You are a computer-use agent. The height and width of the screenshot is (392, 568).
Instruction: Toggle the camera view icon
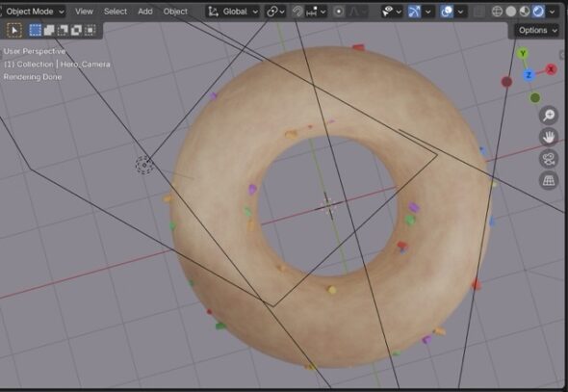549,159
